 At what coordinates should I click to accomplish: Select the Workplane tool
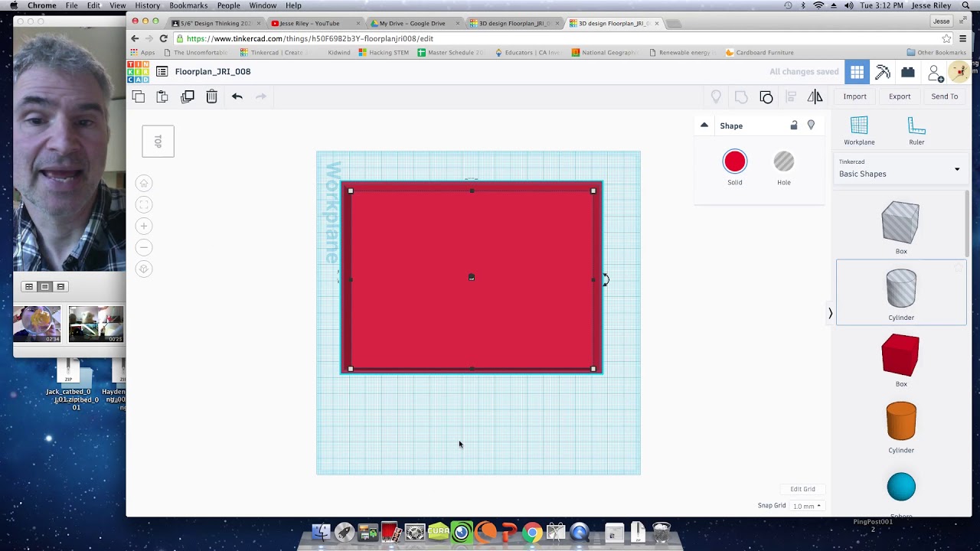click(859, 130)
